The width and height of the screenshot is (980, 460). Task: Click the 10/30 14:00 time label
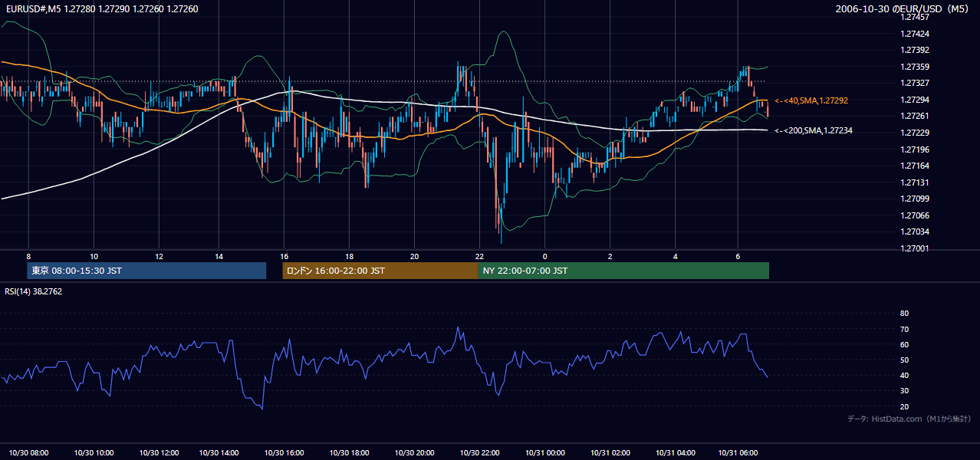point(219,452)
